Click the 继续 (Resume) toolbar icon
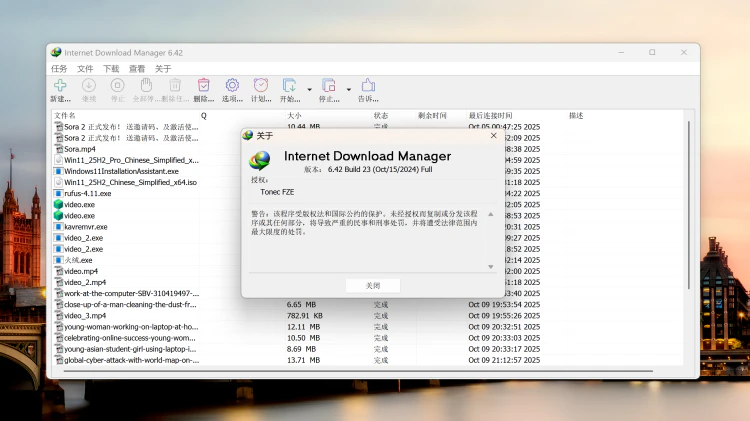Screen dimensions: 750x421 click(89, 87)
